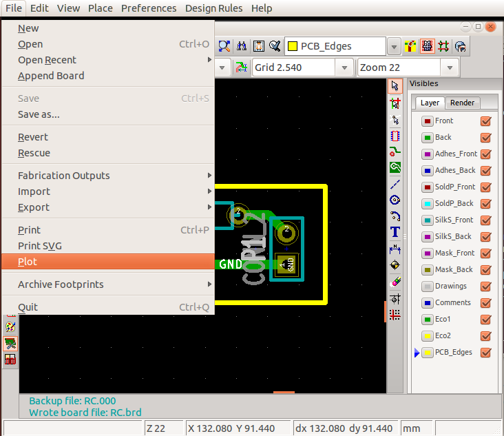The height and width of the screenshot is (436, 504).
Task: Toggle track and autoroute mode icon
Action: (x=443, y=46)
